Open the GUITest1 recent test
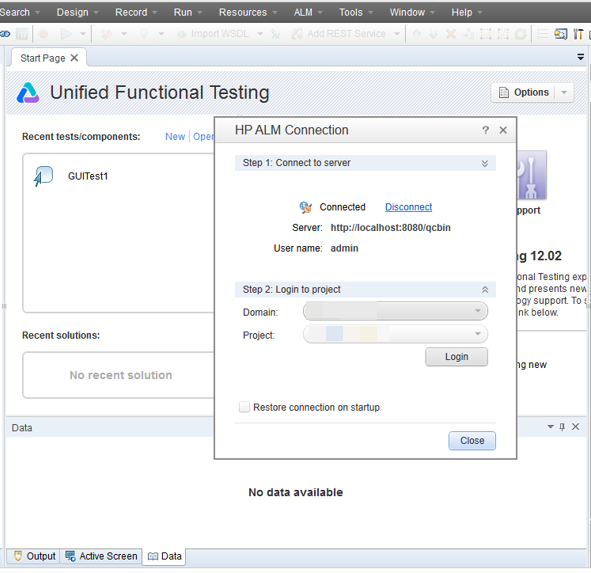 (x=88, y=176)
